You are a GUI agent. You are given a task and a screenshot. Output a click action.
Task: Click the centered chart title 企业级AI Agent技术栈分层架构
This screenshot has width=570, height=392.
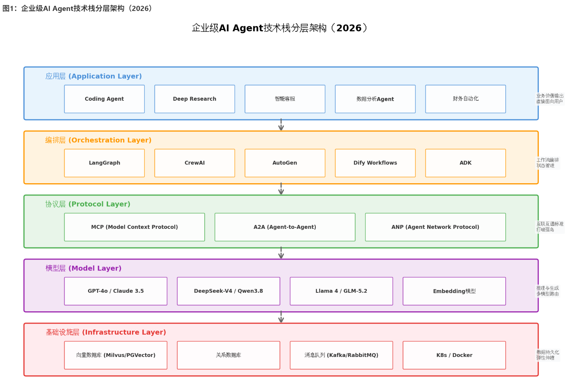click(280, 28)
